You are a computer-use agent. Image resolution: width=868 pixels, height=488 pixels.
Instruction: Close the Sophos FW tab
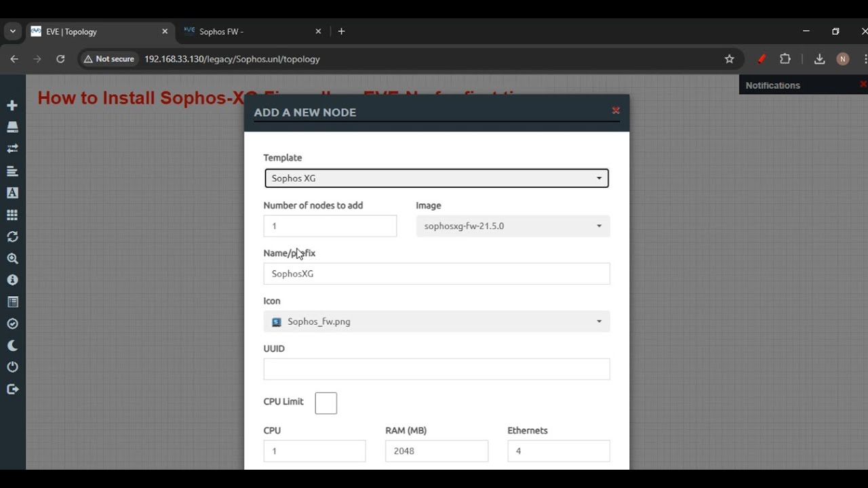pos(319,31)
